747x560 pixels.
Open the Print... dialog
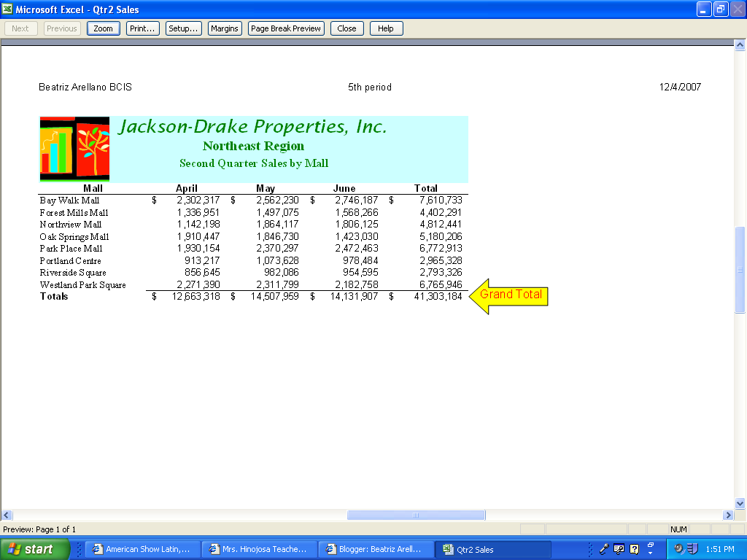click(x=142, y=28)
